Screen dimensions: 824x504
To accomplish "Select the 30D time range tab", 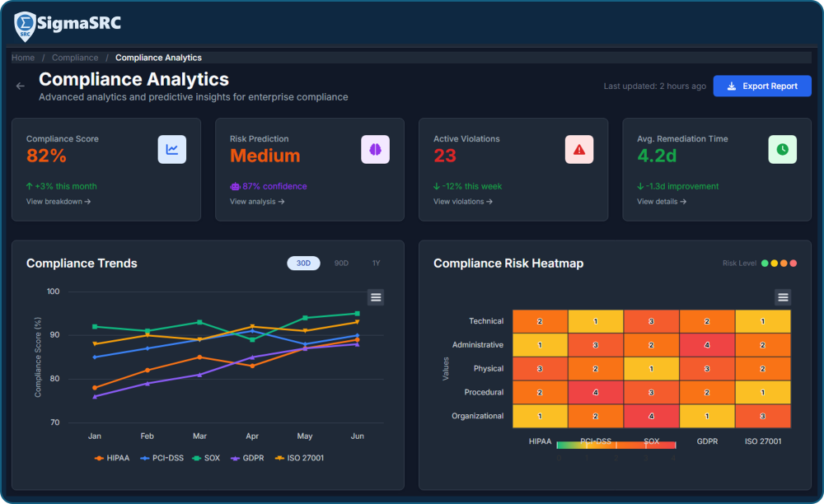I will [303, 263].
